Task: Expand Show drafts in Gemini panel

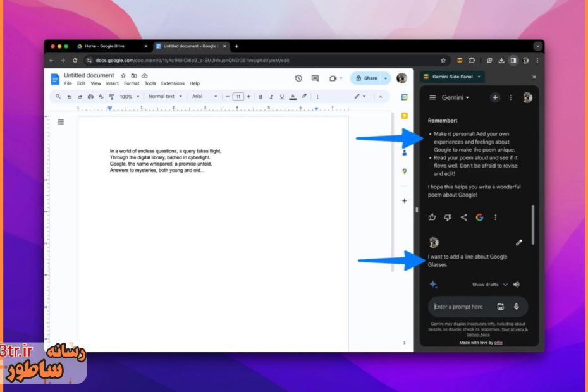Action: 490,285
